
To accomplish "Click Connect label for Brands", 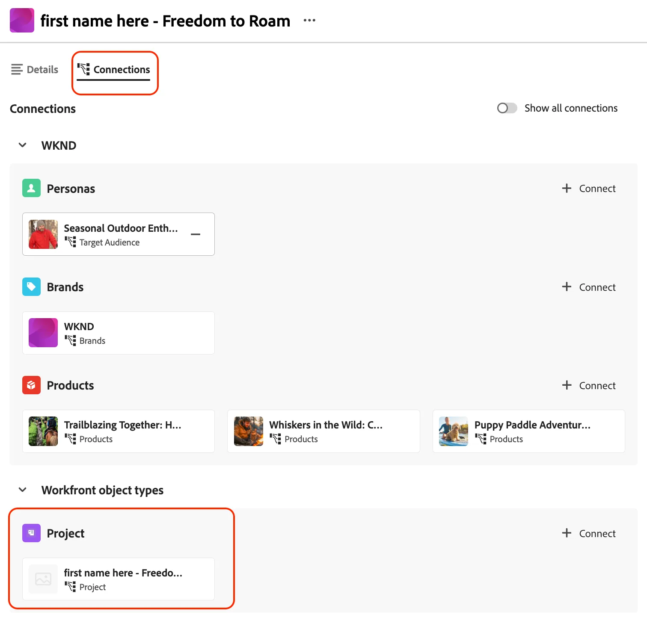I will click(x=597, y=287).
